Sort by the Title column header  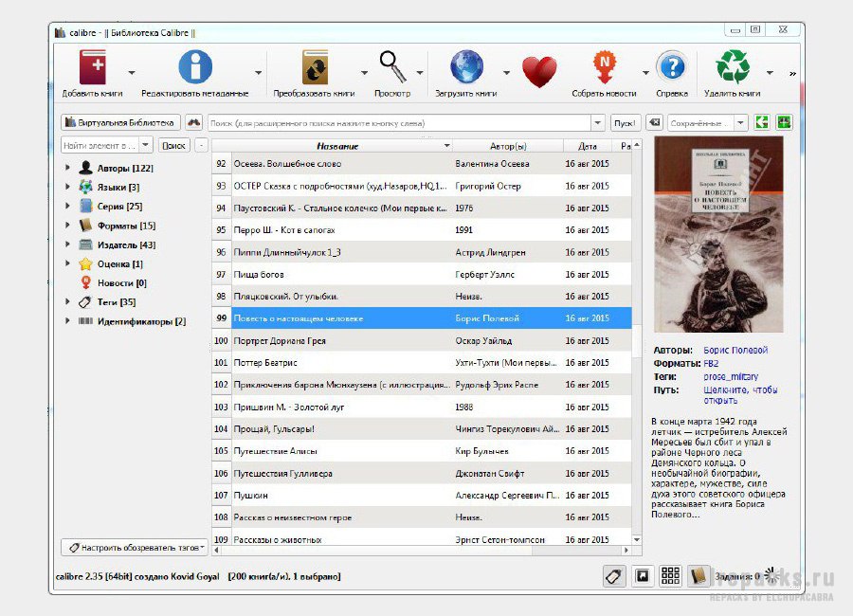(x=336, y=146)
